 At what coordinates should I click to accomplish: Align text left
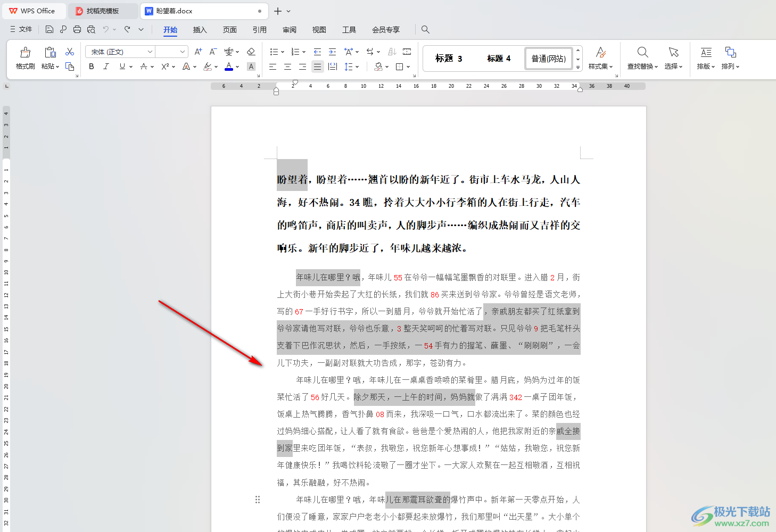[273, 66]
